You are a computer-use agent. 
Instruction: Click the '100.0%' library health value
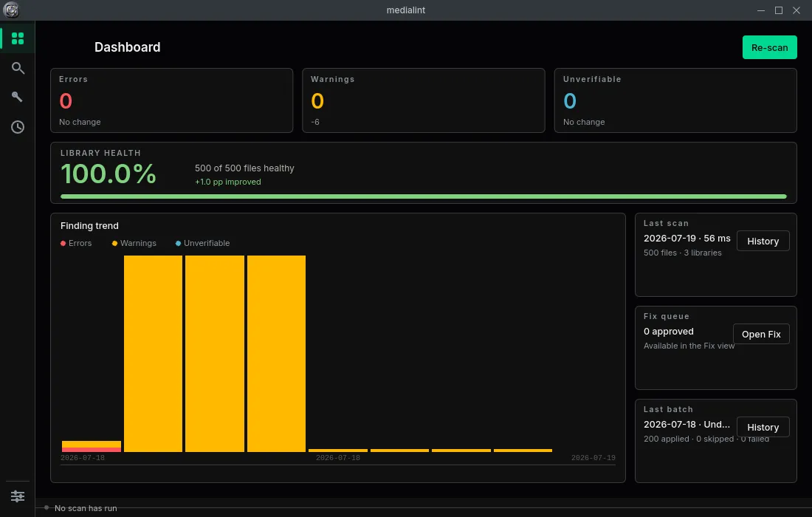[x=109, y=174]
